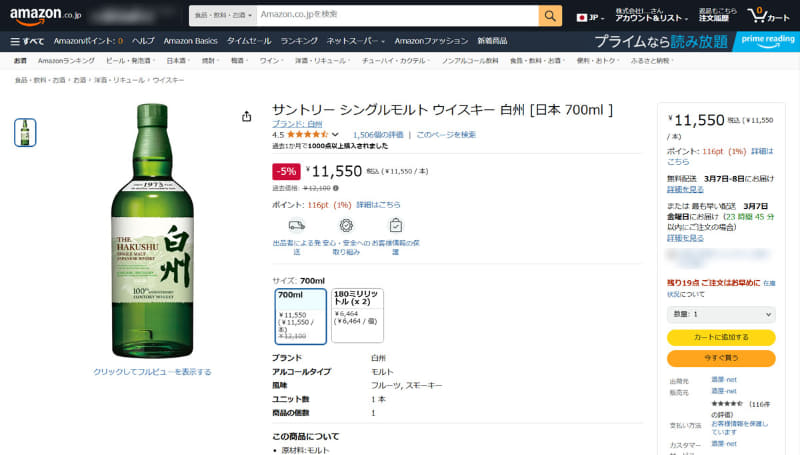
Task: Open ふるさと納税 category
Action: tap(652, 61)
